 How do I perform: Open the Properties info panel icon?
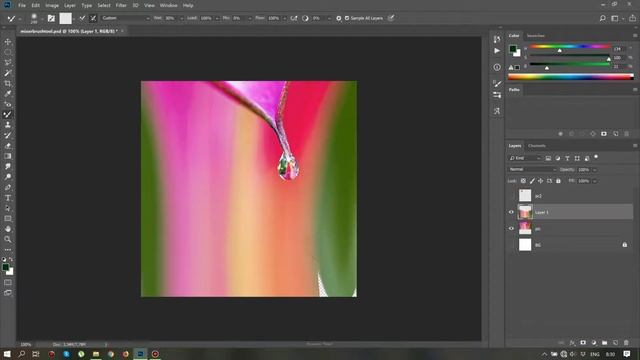[x=497, y=67]
